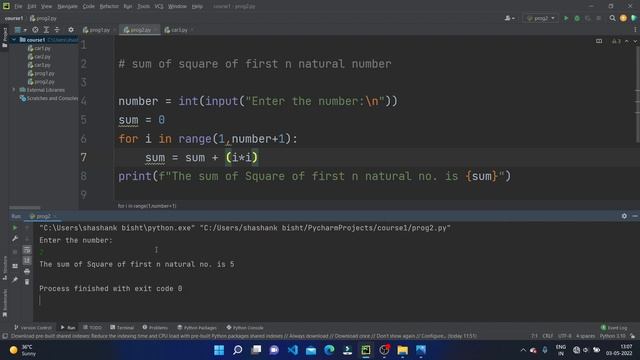Open Version Control tool window
The image size is (640, 360).
click(x=33, y=327)
